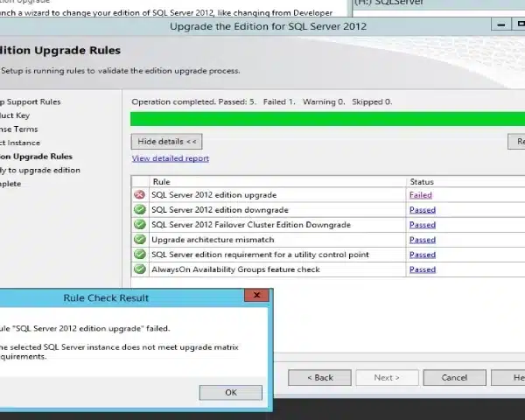This screenshot has height=420, width=525.
Task: Close the Rule Check Result dialog
Action: (256, 297)
